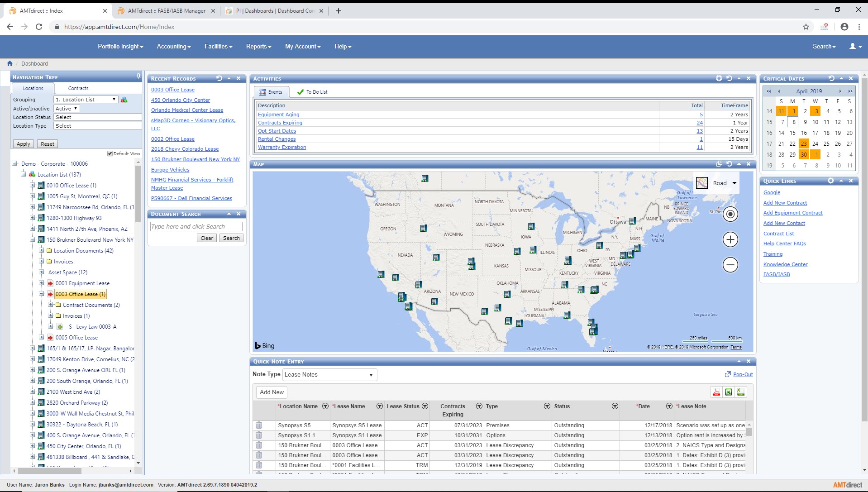This screenshot has height=492, width=868.
Task: Pop out the Map panel
Action: point(719,164)
